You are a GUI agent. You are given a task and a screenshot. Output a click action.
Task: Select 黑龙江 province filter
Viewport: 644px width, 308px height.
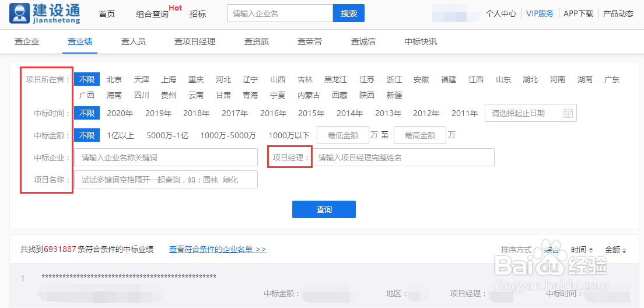click(x=335, y=80)
